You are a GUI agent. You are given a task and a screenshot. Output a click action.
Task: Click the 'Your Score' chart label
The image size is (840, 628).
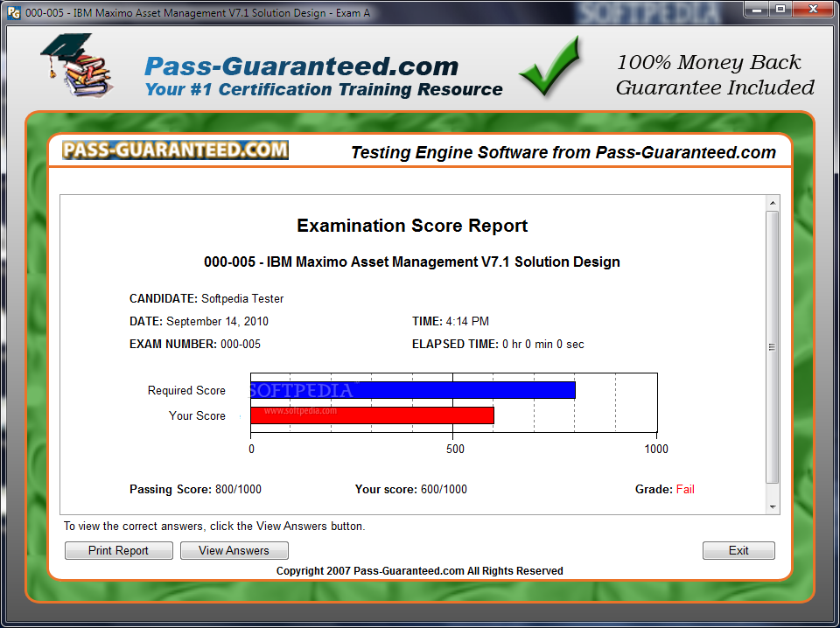pyautogui.click(x=197, y=415)
